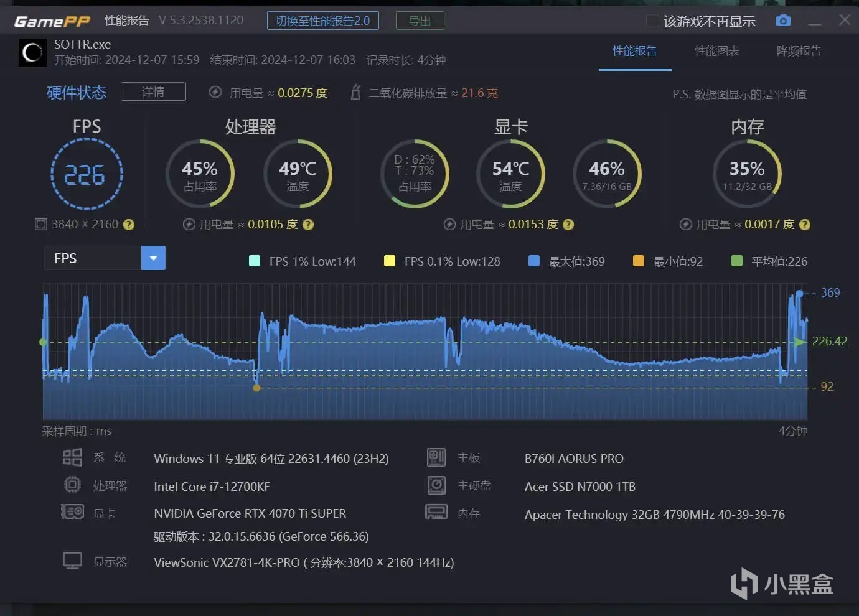Click the Windows 11 专业版 system text
The image size is (859, 616).
[271, 459]
